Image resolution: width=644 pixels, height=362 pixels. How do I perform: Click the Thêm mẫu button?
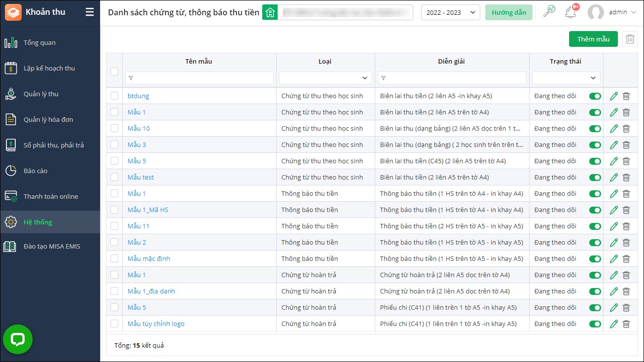click(x=593, y=39)
